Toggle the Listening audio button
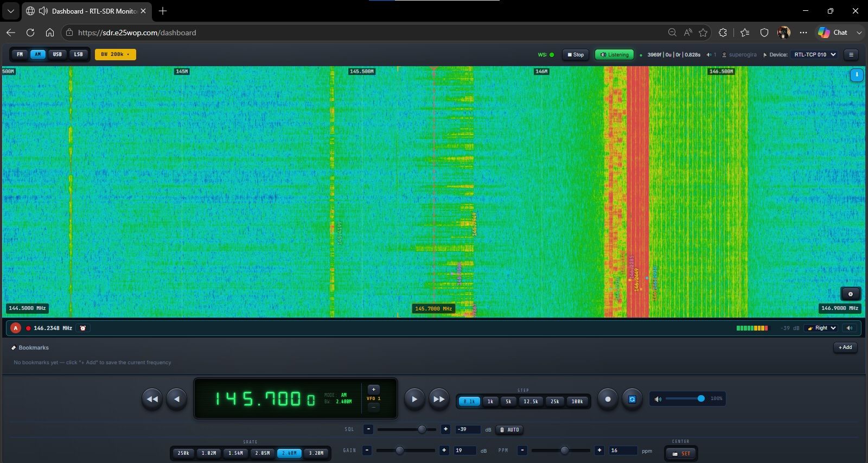Viewport: 868px width, 463px height. (615, 54)
